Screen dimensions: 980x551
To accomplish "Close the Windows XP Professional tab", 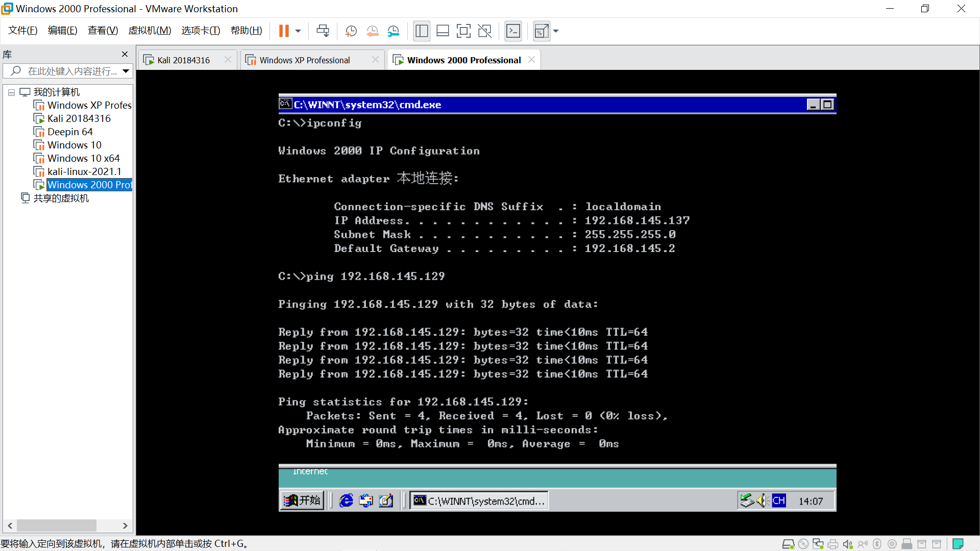I will coord(375,60).
